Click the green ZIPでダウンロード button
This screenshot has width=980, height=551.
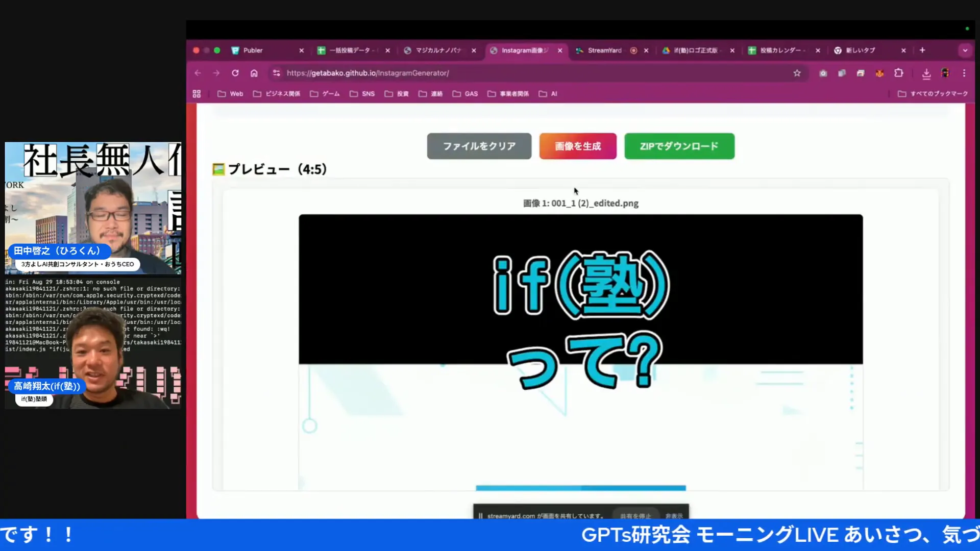[x=679, y=146]
